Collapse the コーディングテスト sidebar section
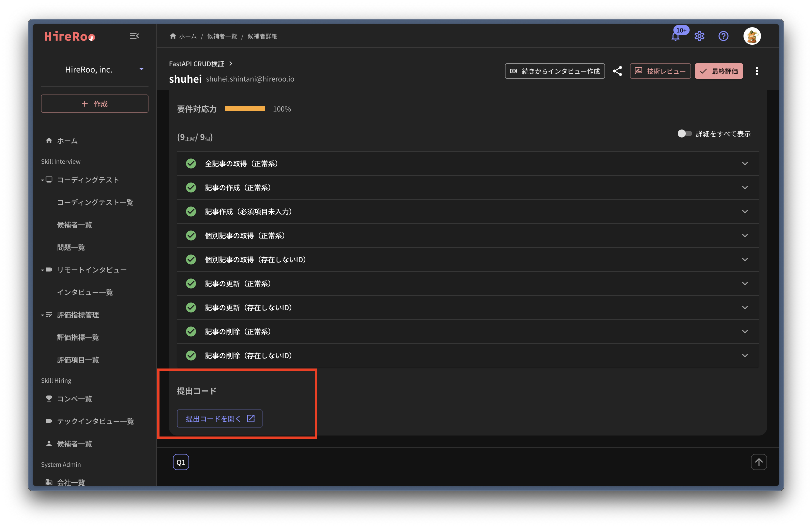Screen dimensions: 812x528 coord(43,180)
